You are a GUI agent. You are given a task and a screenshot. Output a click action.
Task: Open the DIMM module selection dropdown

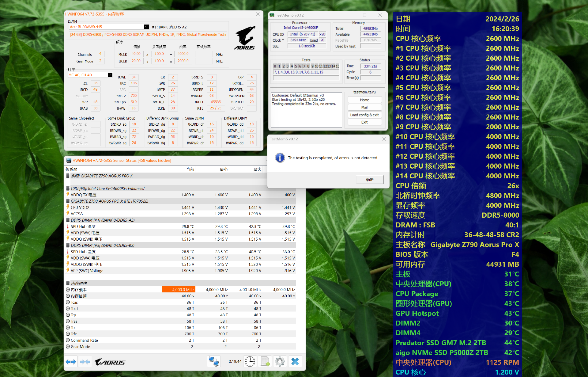click(x=146, y=27)
